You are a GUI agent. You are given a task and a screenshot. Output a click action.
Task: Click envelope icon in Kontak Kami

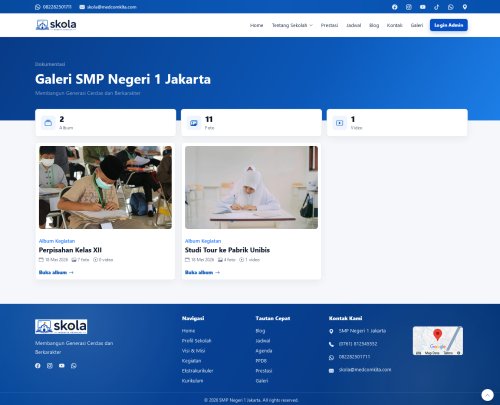point(331,371)
